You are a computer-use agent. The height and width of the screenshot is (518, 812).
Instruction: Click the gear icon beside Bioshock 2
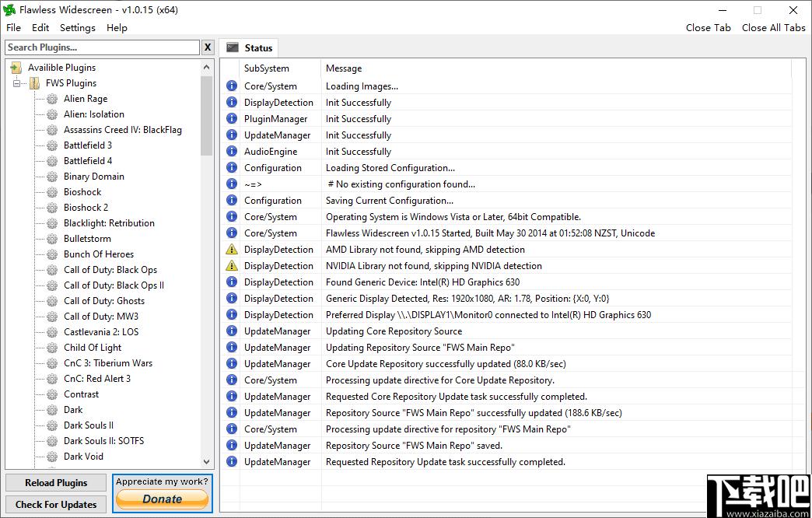point(52,208)
